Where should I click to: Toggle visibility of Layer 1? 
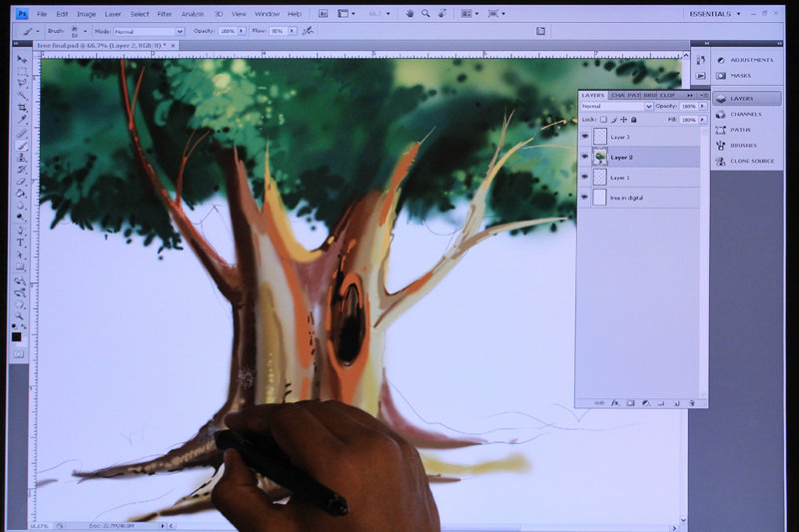(x=584, y=177)
